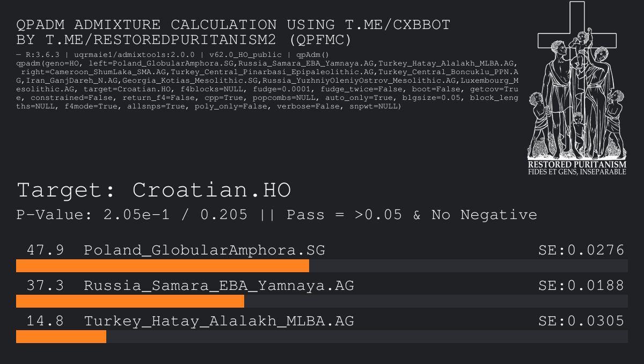Click the orange Yamnaya proportion bar
Screen dimensions: 644x364
click(130, 301)
